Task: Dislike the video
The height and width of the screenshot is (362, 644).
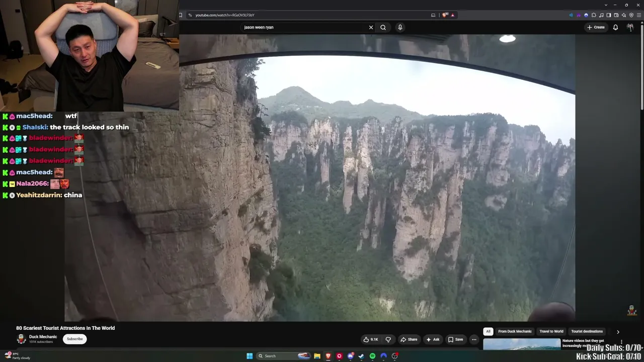Action: pos(388,339)
